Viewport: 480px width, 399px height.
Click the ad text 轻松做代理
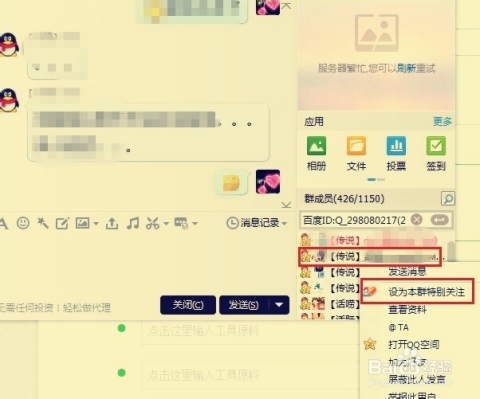pos(87,307)
